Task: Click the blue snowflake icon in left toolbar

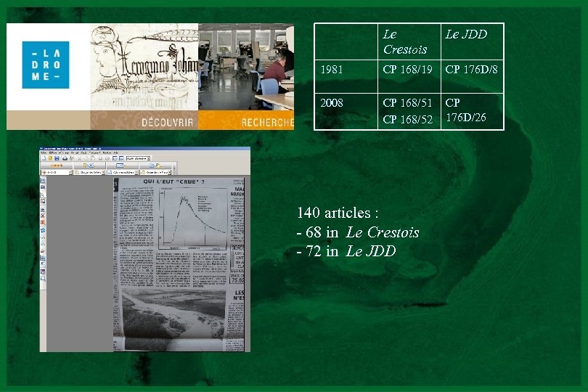Action: [x=43, y=230]
